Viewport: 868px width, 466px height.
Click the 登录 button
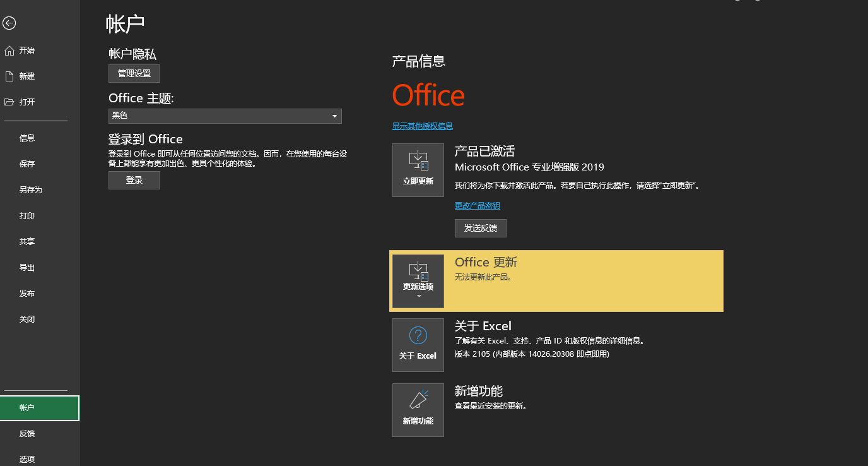134,180
